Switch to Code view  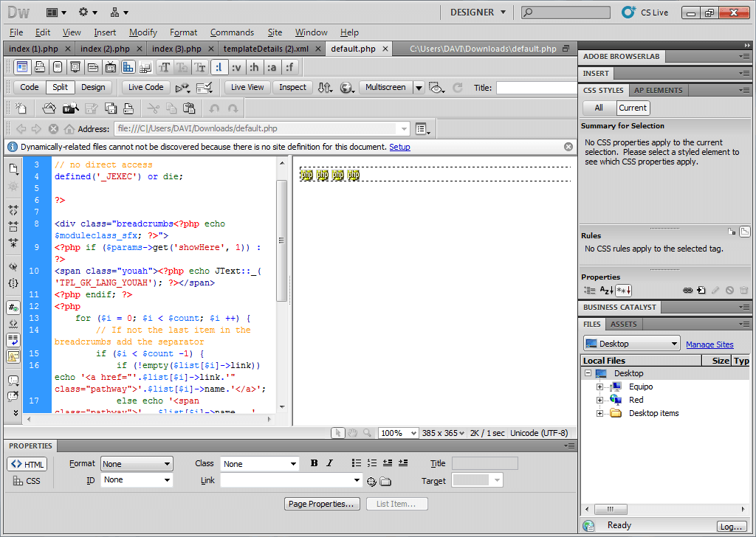(x=30, y=87)
